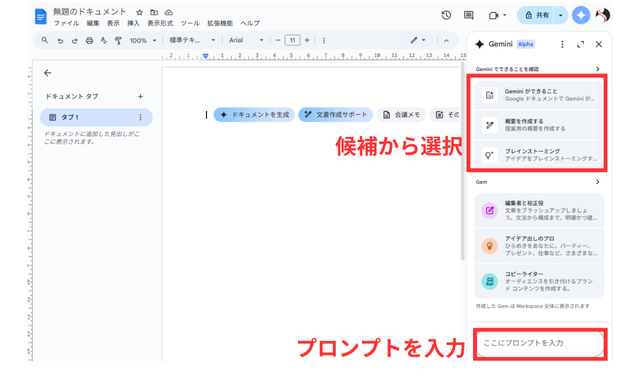Click the Gemini prompt input field
The height and width of the screenshot is (384, 640).
pyautogui.click(x=540, y=344)
